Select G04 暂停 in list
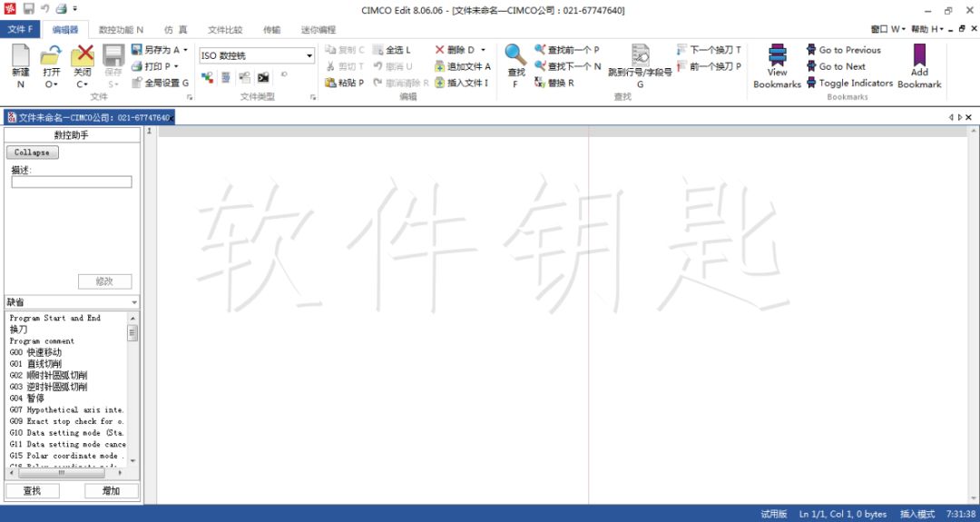This screenshot has width=980, height=522. tap(27, 399)
